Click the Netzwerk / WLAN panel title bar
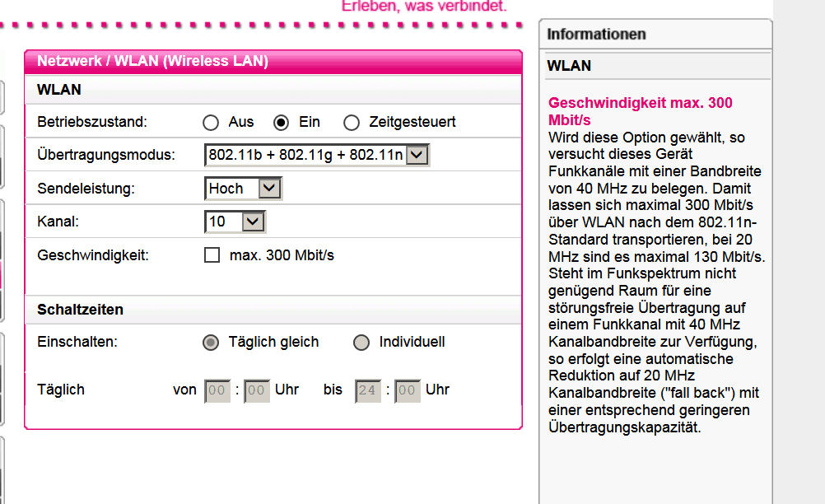 tap(273, 62)
